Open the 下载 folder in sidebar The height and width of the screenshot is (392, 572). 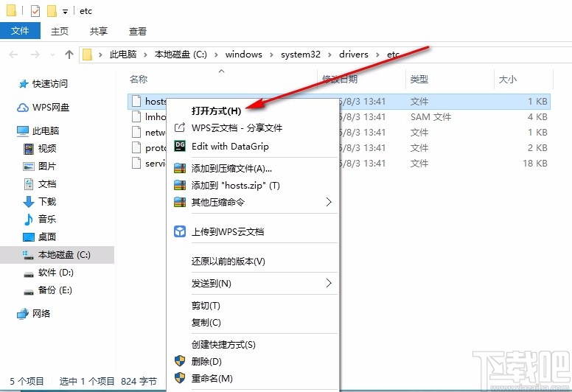47,201
